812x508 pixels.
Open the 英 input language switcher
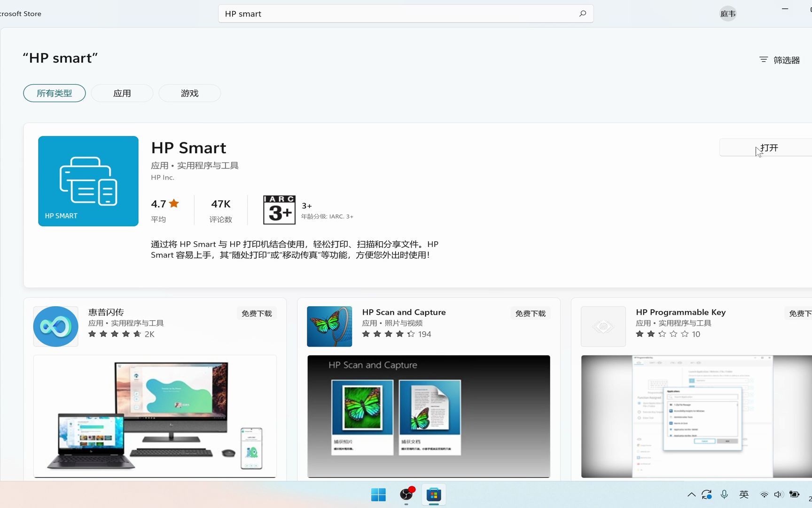coord(743,494)
